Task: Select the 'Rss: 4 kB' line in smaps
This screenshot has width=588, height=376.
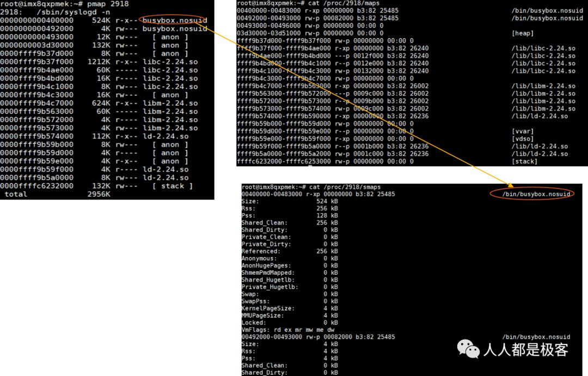Action: point(290,351)
